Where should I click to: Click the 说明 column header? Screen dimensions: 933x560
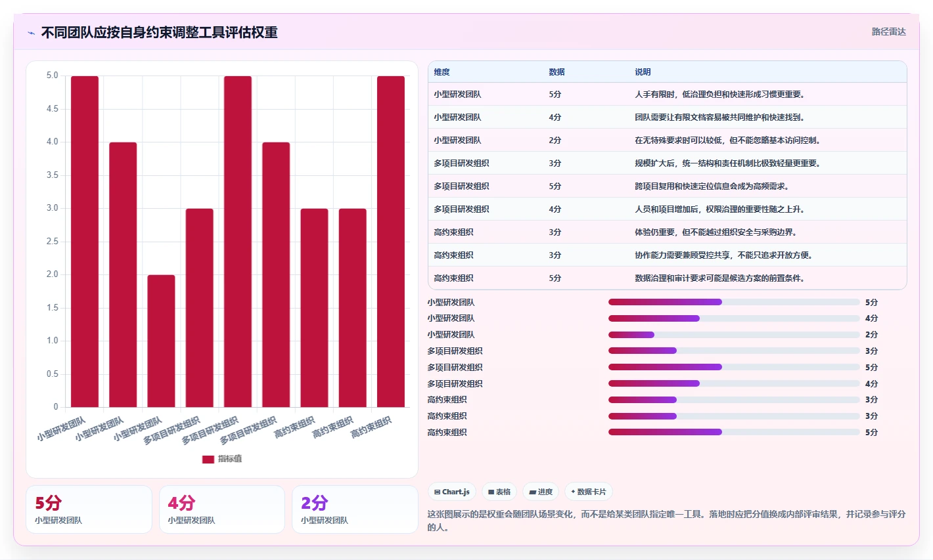(643, 72)
